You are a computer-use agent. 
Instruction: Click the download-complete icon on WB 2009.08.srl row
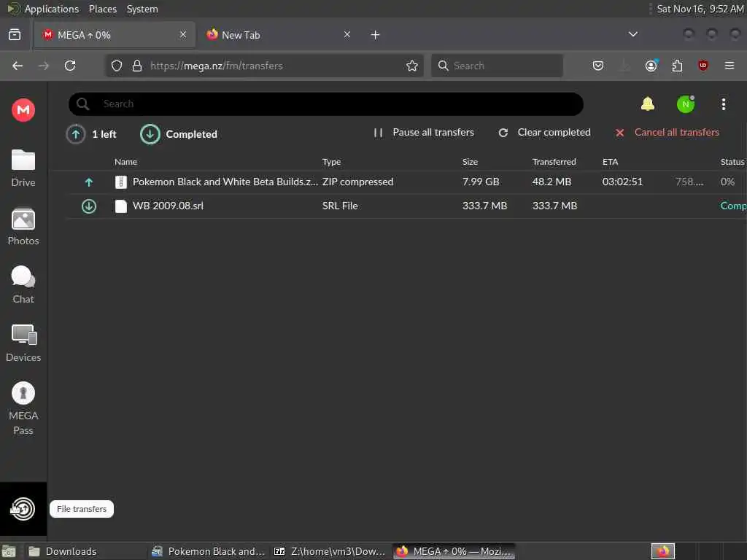[x=88, y=206]
